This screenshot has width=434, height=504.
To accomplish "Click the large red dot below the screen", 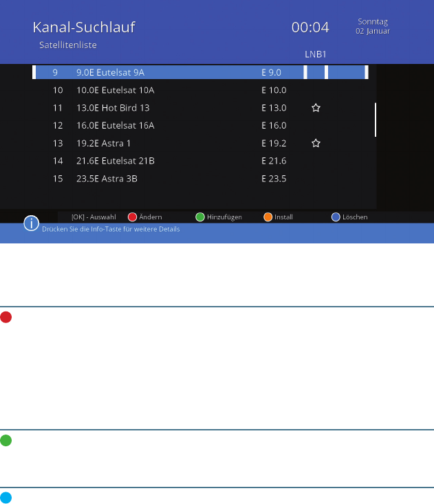I will pyautogui.click(x=6, y=317).
